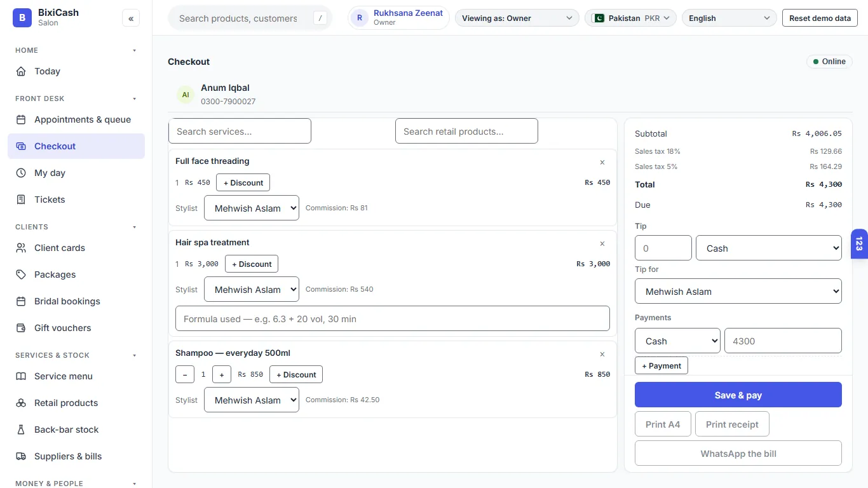Open the Tip for stylist dropdown
Image resolution: width=868 pixels, height=488 pixels.
[x=738, y=291]
